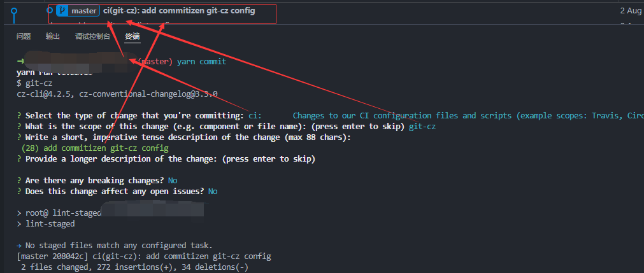Click the branch icon in master badge
This screenshot has width=644, height=273.
(x=63, y=11)
